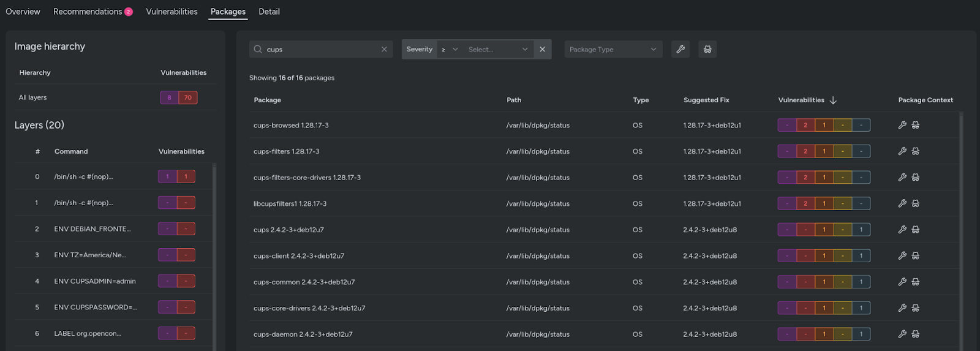
Task: Click wrench icon in cups-browsed row
Action: 902,125
